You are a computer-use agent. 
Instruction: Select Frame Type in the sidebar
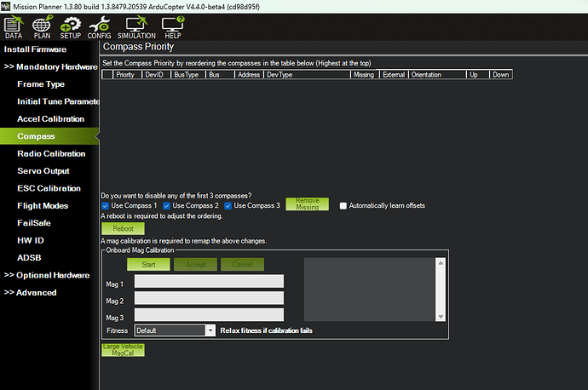[41, 84]
